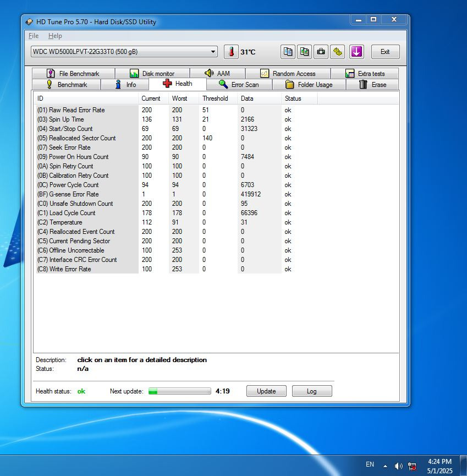Click the Threshold column header
Viewport: 467px width, 476px height.
coord(218,99)
